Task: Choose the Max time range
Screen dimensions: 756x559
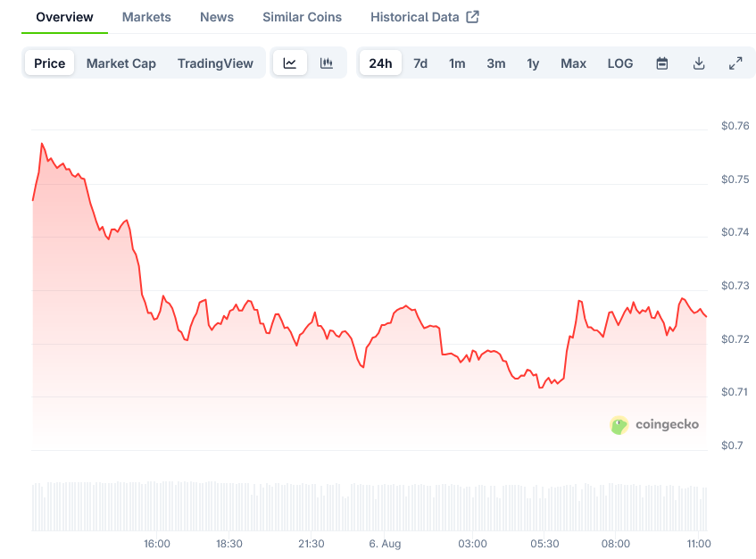Action: [x=574, y=63]
